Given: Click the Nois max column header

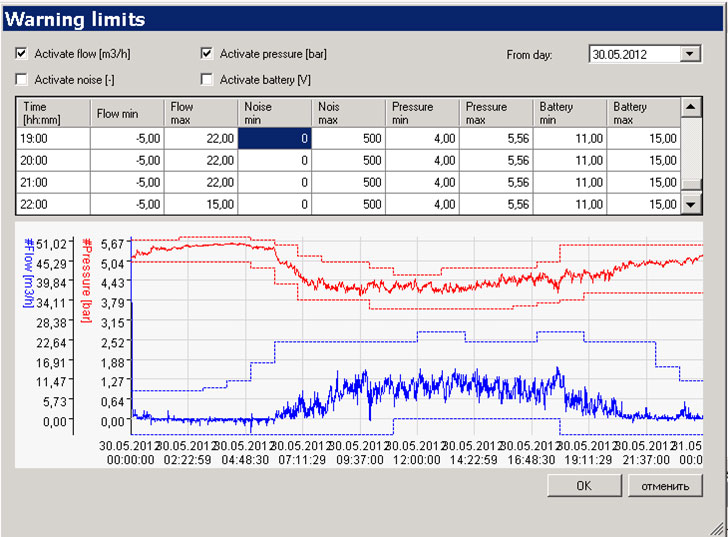Looking at the screenshot, I should [348, 113].
